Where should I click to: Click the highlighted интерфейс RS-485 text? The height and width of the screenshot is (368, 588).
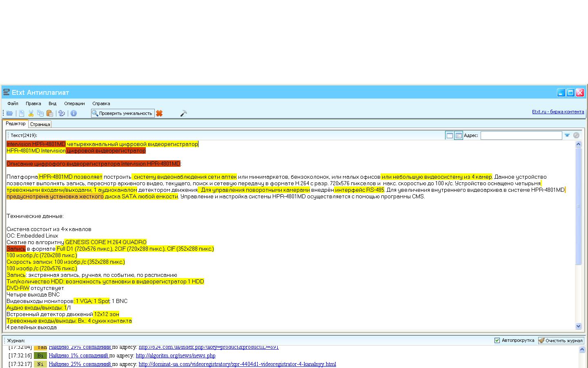pos(359,190)
